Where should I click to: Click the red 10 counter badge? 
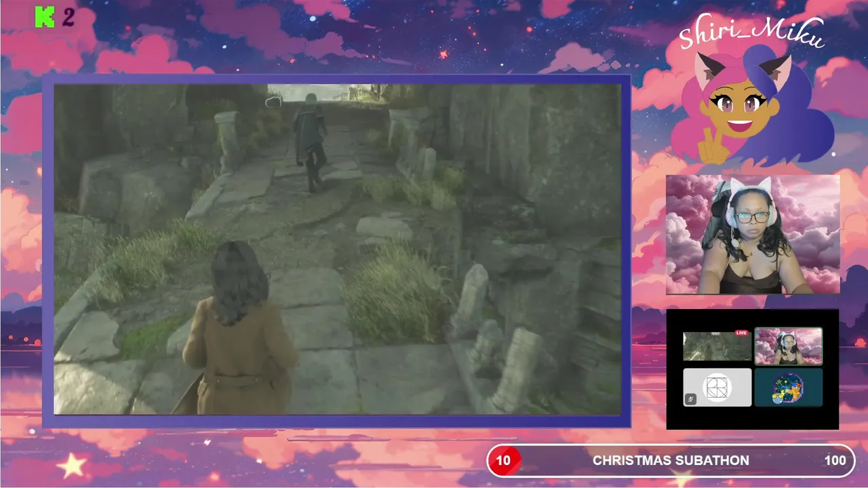pyautogui.click(x=503, y=461)
